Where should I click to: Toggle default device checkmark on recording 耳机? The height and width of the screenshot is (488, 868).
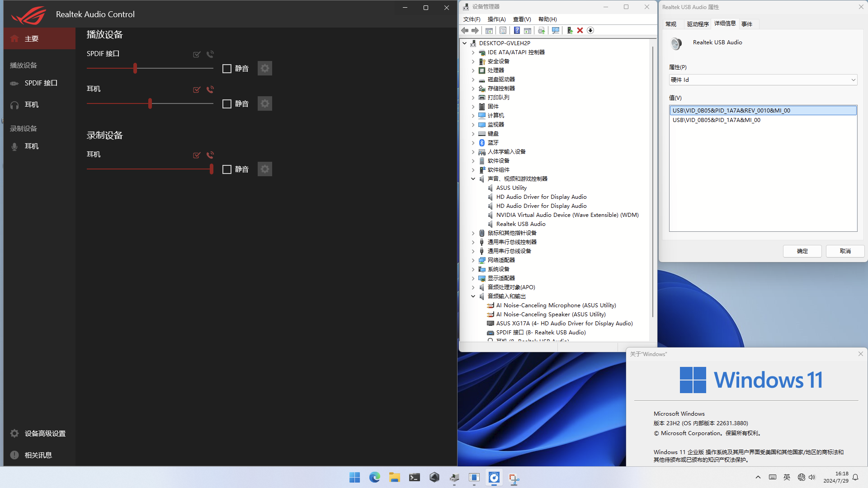[x=197, y=155]
